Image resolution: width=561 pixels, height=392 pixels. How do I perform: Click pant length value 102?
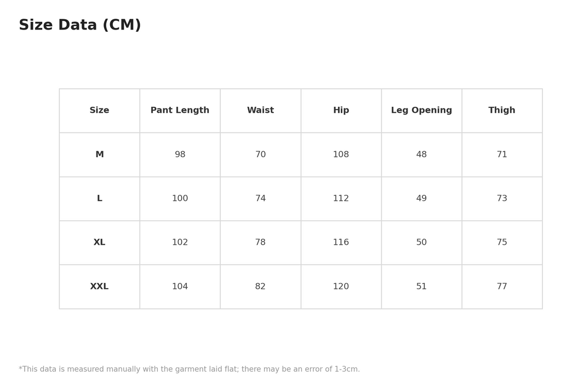click(x=180, y=242)
